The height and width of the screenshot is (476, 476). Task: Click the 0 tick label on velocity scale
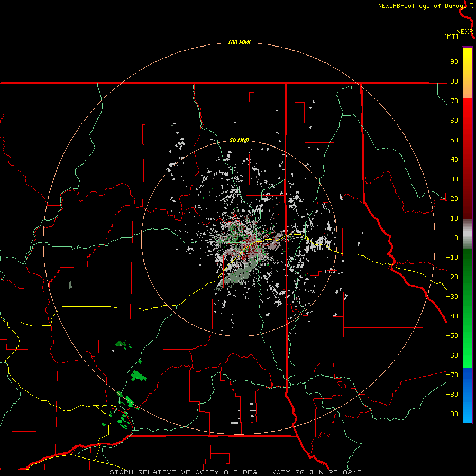(456, 237)
